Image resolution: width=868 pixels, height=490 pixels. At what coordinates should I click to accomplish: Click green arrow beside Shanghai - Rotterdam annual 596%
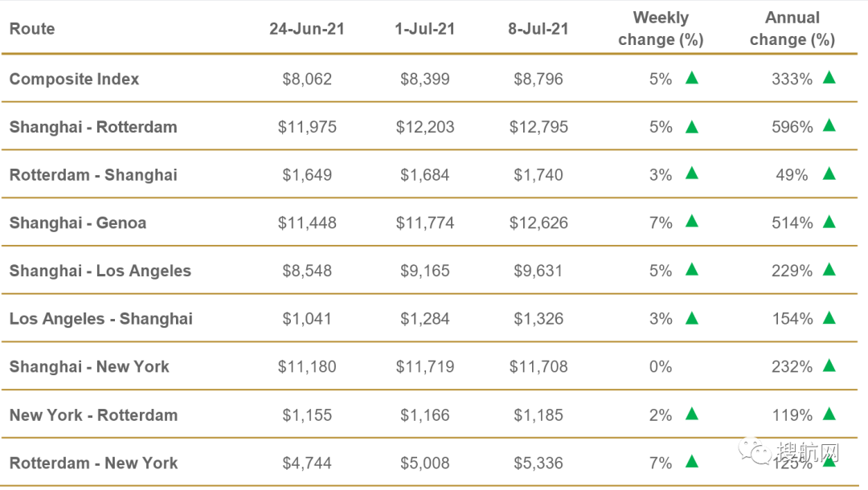(829, 125)
